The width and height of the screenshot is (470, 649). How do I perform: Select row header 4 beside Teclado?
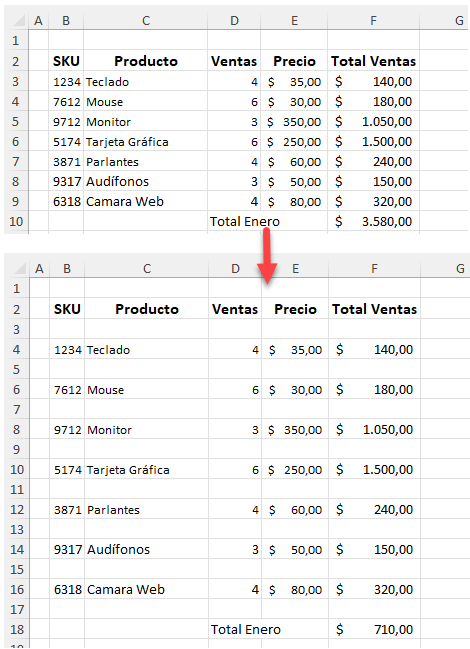point(17,350)
